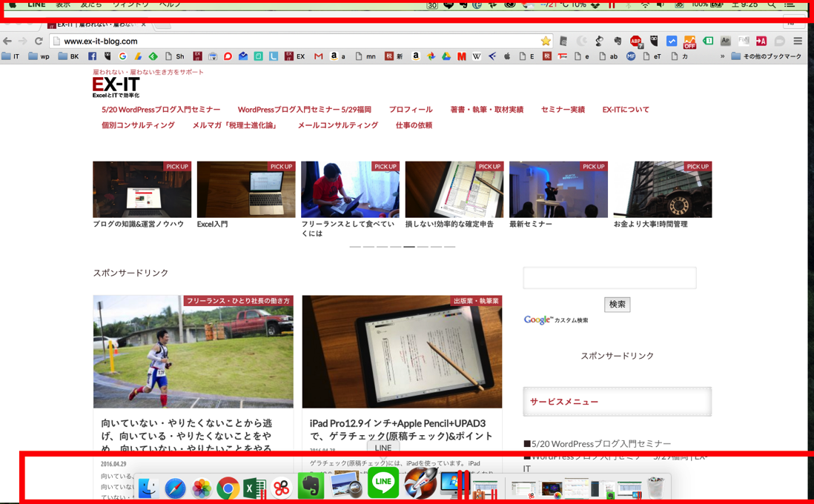814x504 pixels.
Task: Click the bookmark star in the address bar
Action: click(546, 42)
